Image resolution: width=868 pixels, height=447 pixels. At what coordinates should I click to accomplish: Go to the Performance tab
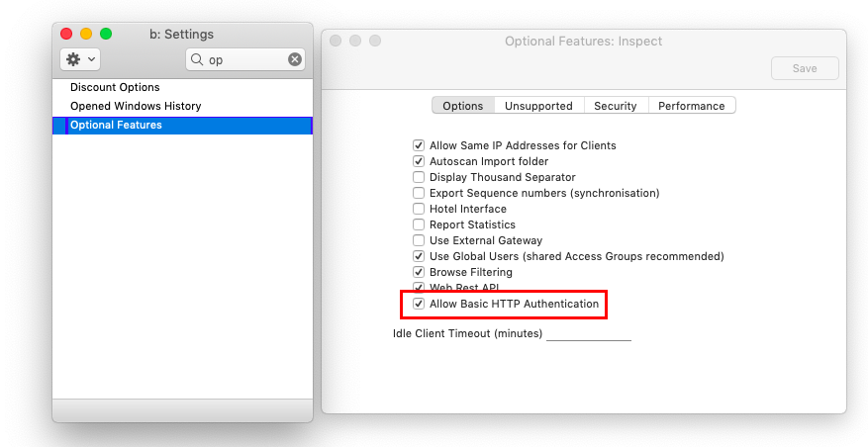click(x=692, y=106)
